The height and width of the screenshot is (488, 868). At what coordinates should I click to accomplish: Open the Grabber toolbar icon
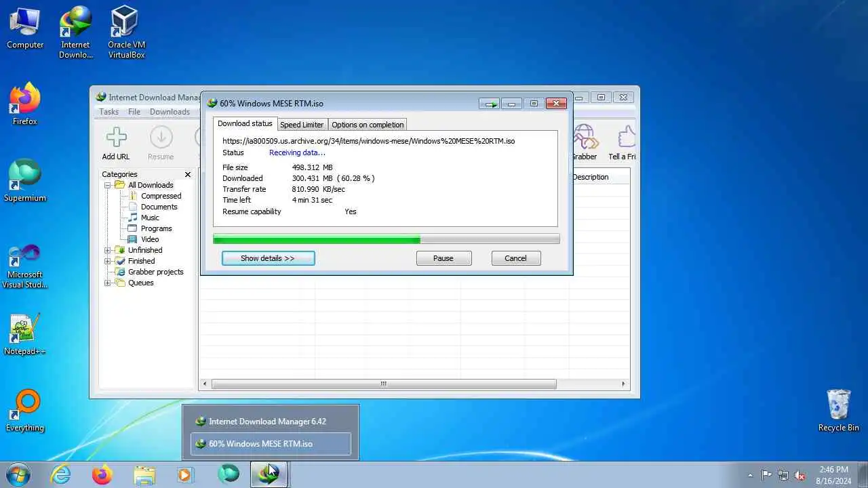585,143
